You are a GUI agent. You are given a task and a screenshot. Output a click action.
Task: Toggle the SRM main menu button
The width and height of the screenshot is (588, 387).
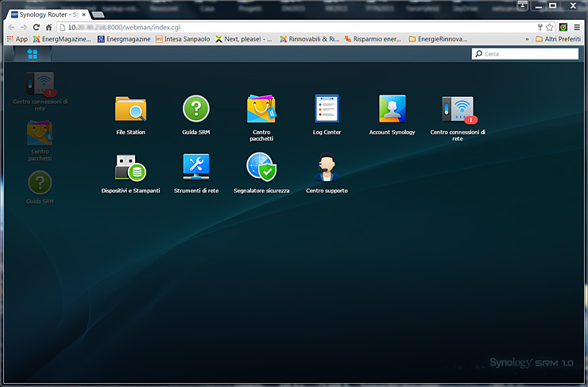pos(33,54)
